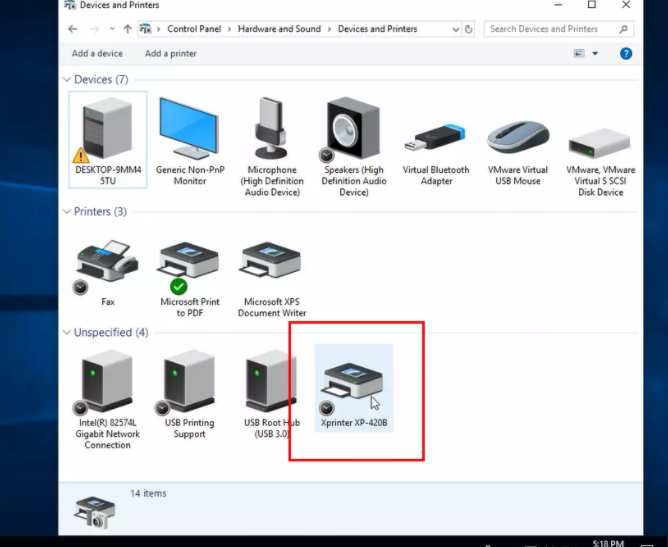Click the change view icon
The height and width of the screenshot is (547, 668).
click(579, 53)
